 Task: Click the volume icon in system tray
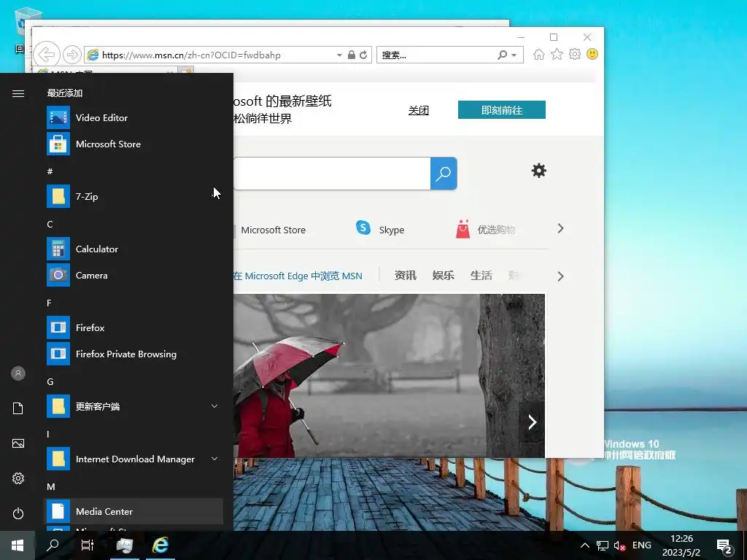point(619,545)
